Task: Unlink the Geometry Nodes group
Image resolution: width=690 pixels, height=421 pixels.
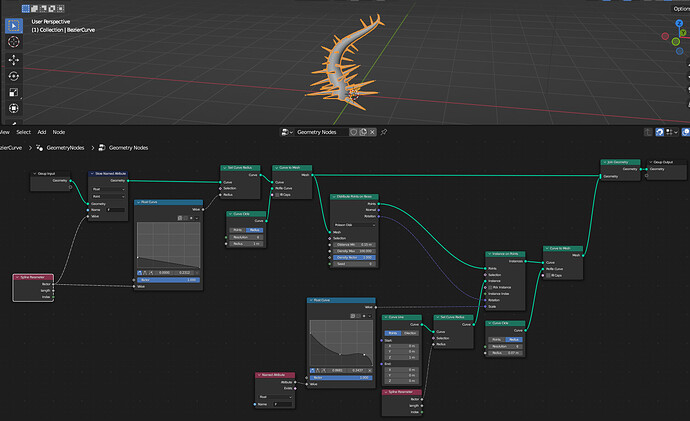Action: pos(372,132)
